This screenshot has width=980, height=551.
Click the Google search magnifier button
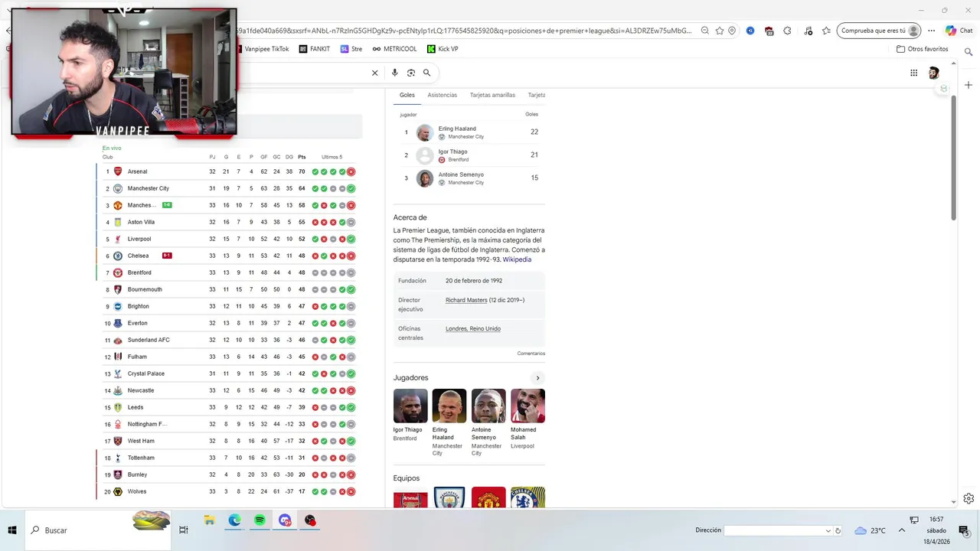pos(426,73)
